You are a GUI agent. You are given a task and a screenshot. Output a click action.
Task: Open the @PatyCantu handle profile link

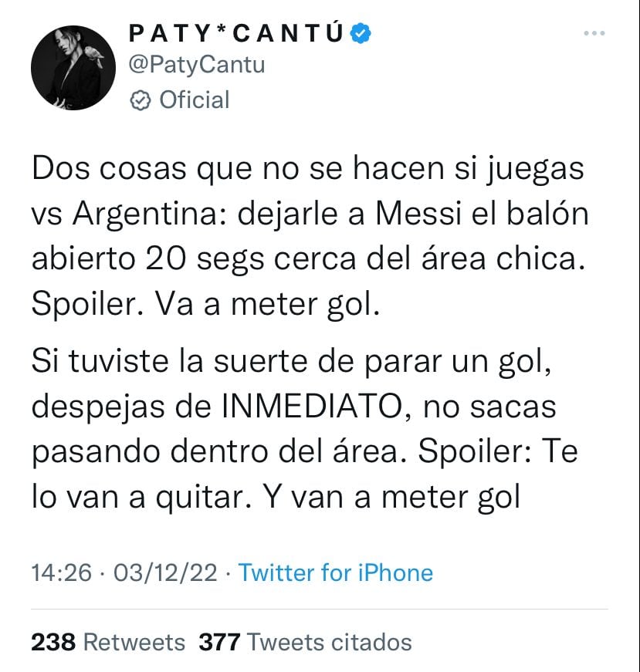(196, 65)
